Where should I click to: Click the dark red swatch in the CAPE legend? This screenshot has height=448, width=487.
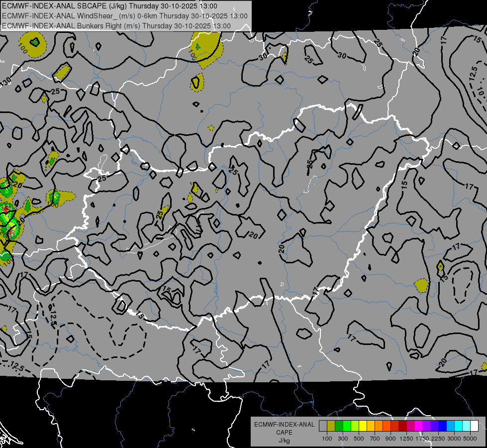(x=402, y=426)
